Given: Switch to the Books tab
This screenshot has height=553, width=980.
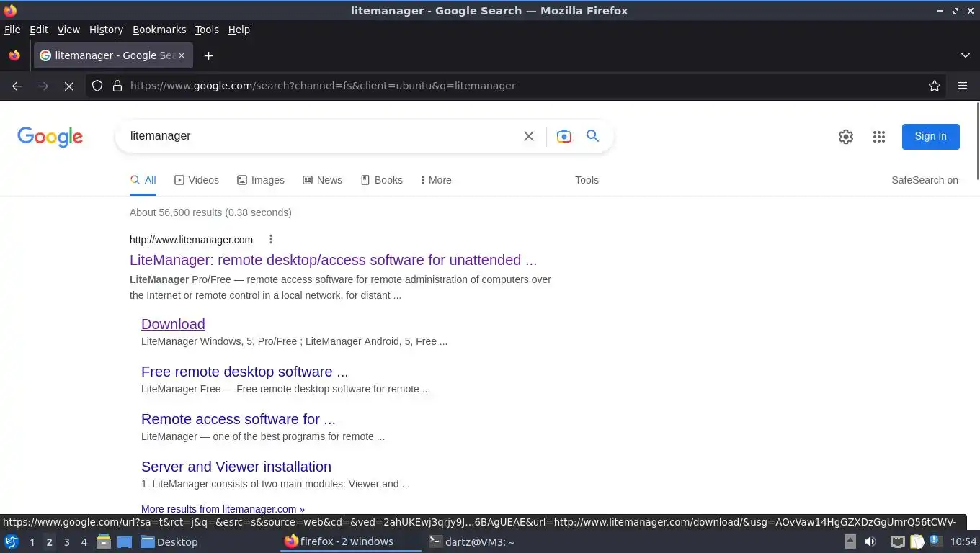Looking at the screenshot, I should coord(382,180).
